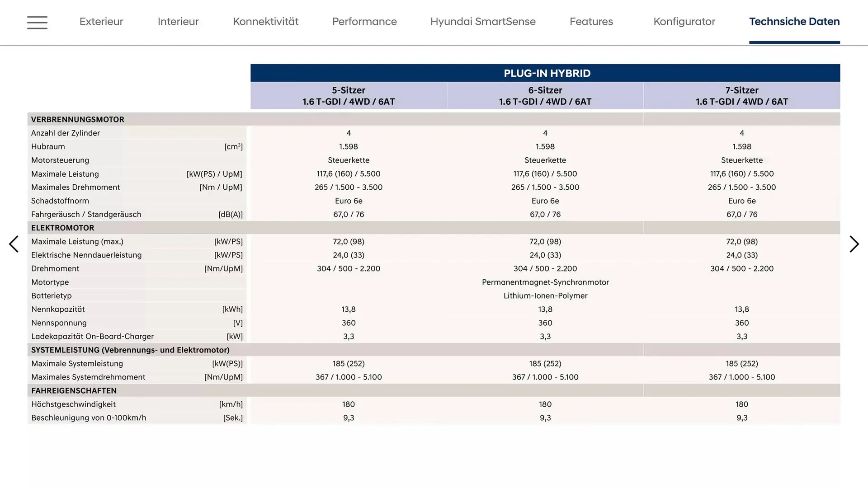Select the 5-Sitzer column header
Screen dimensions: 868x488
348,95
